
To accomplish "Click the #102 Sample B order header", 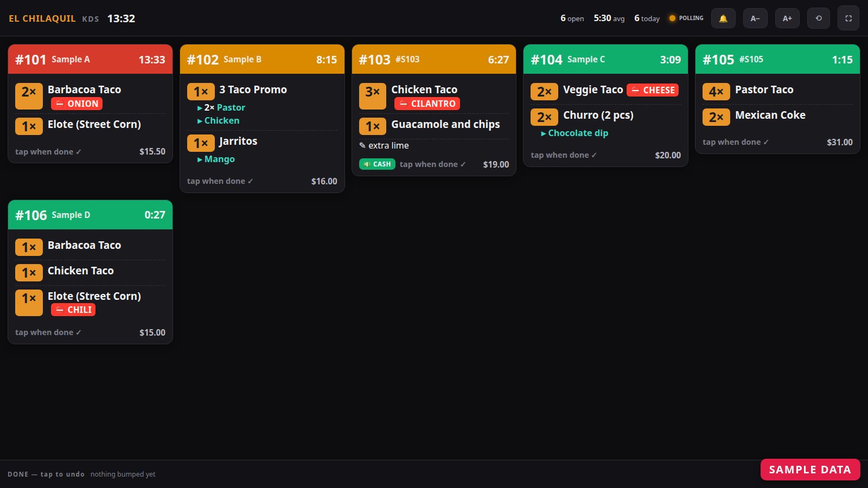I will [262, 59].
